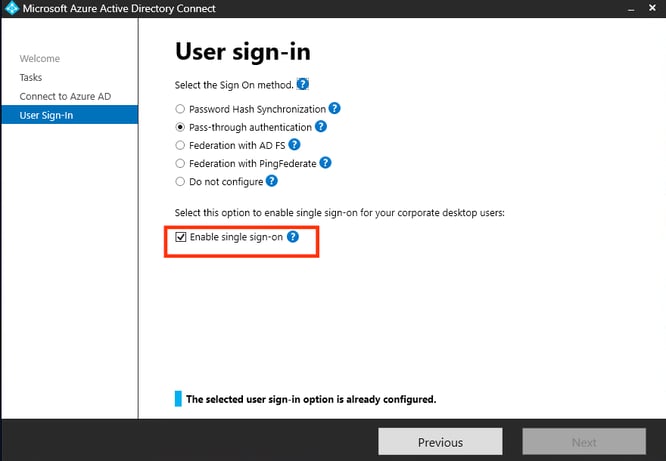Go to Welcome step in sidebar

[x=40, y=59]
